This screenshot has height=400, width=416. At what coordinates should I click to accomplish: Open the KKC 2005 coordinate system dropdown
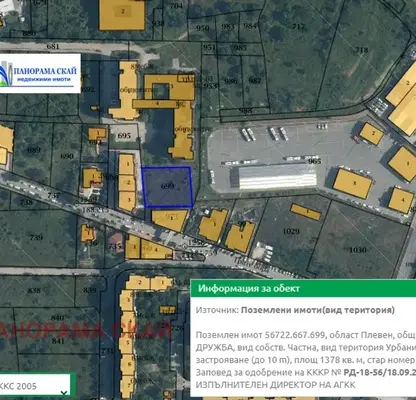tap(35, 386)
